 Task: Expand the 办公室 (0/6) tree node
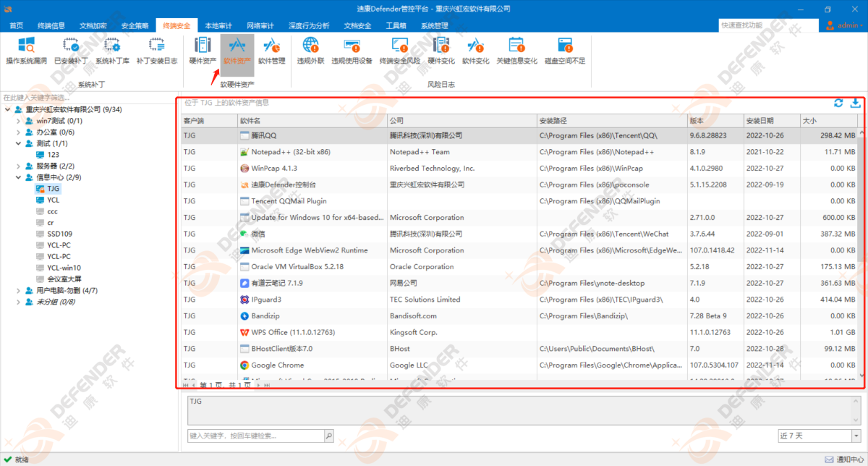[x=19, y=132]
